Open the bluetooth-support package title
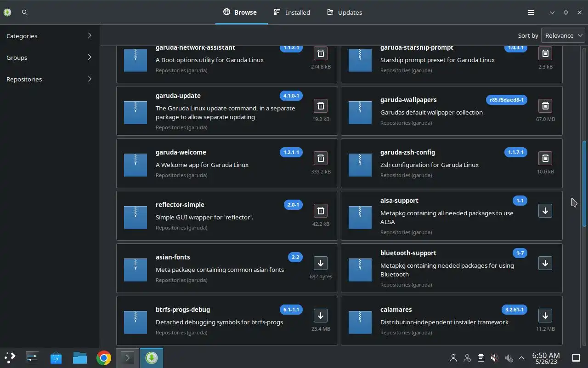This screenshot has height=368, width=588. [408, 253]
